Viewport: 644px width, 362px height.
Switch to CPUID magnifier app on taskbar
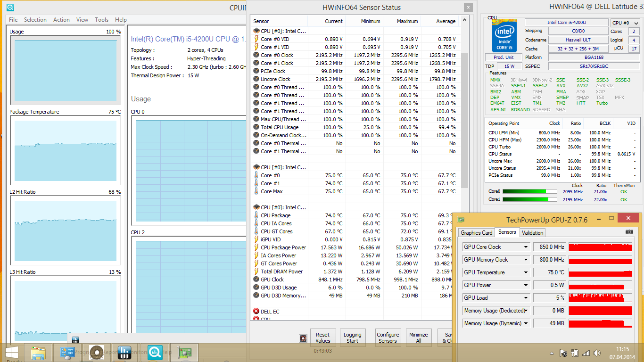click(x=155, y=353)
